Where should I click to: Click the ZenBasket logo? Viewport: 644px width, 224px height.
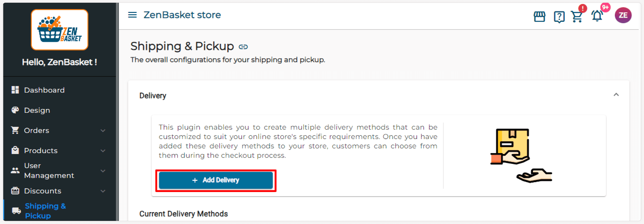(x=59, y=30)
